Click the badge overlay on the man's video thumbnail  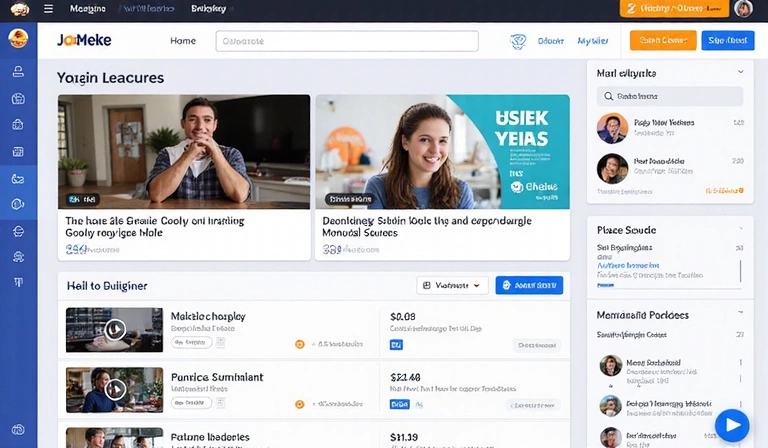83,199
